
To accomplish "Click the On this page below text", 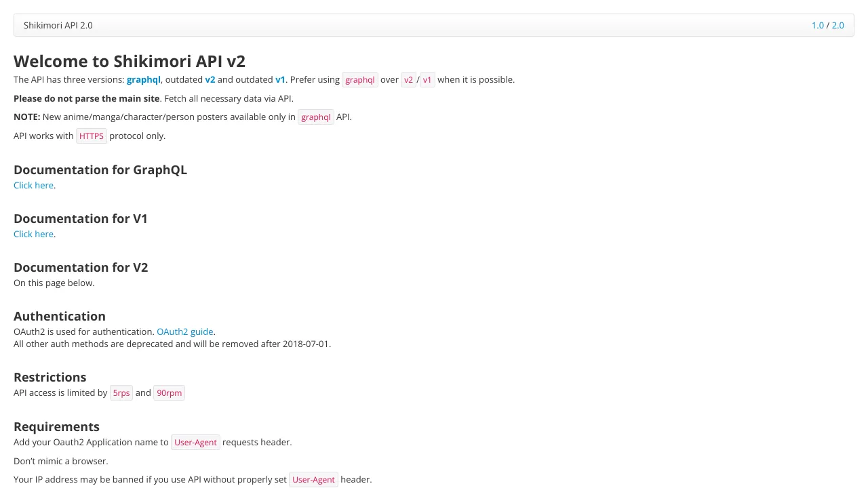I will click(x=54, y=283).
